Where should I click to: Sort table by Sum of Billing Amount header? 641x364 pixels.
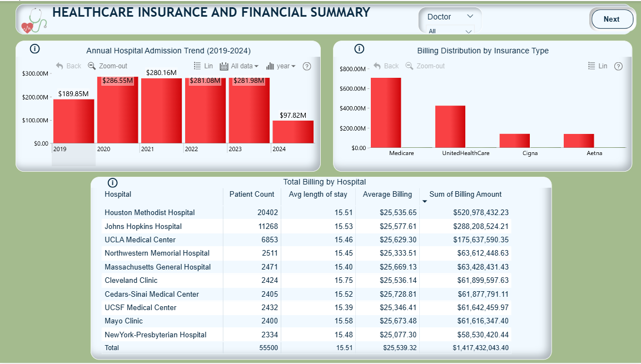coord(465,195)
